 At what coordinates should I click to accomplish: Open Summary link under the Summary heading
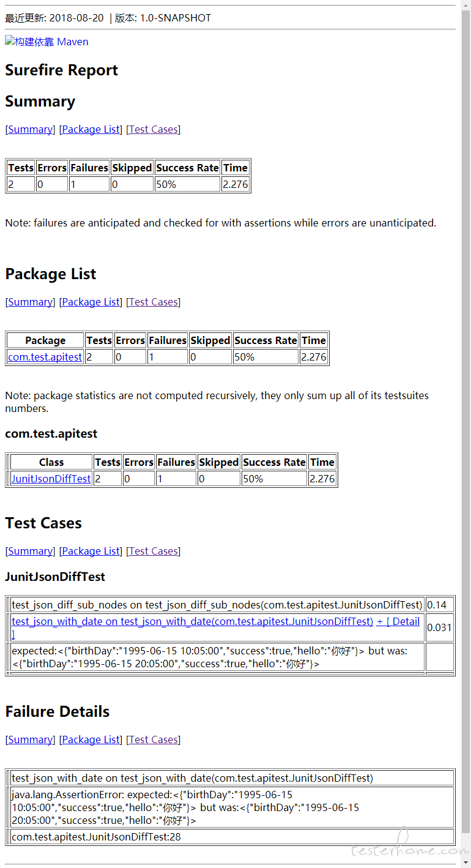click(31, 129)
